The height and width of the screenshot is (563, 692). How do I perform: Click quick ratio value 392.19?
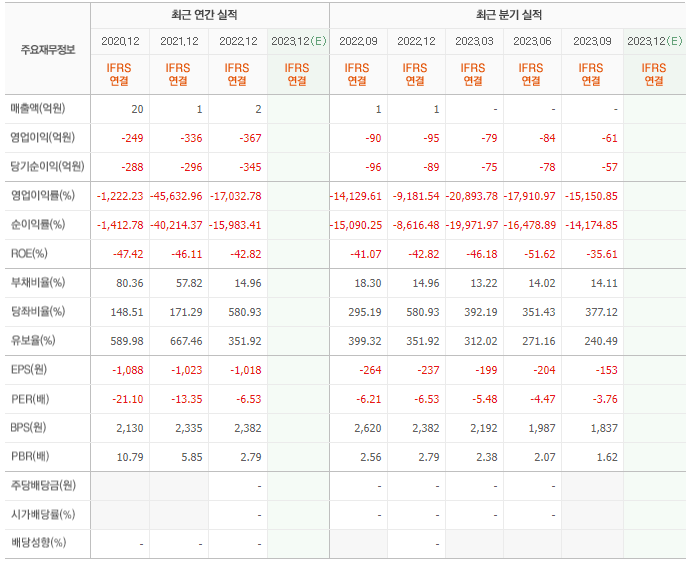[481, 312]
